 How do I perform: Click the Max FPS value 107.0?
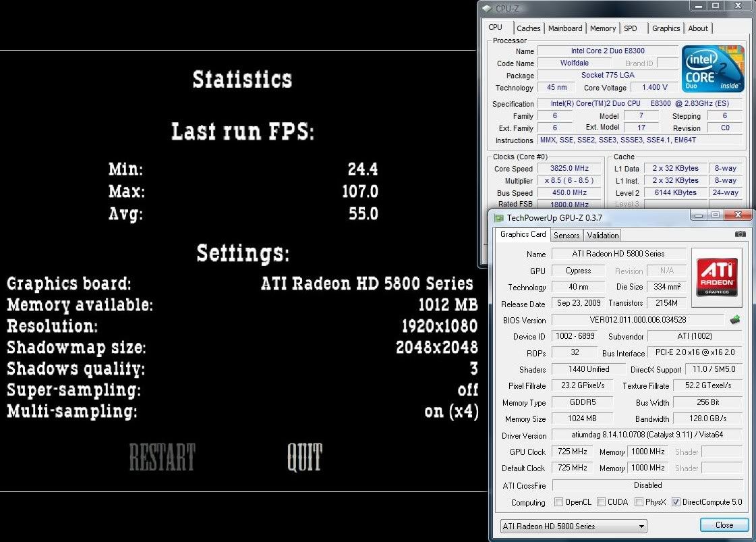pos(360,192)
